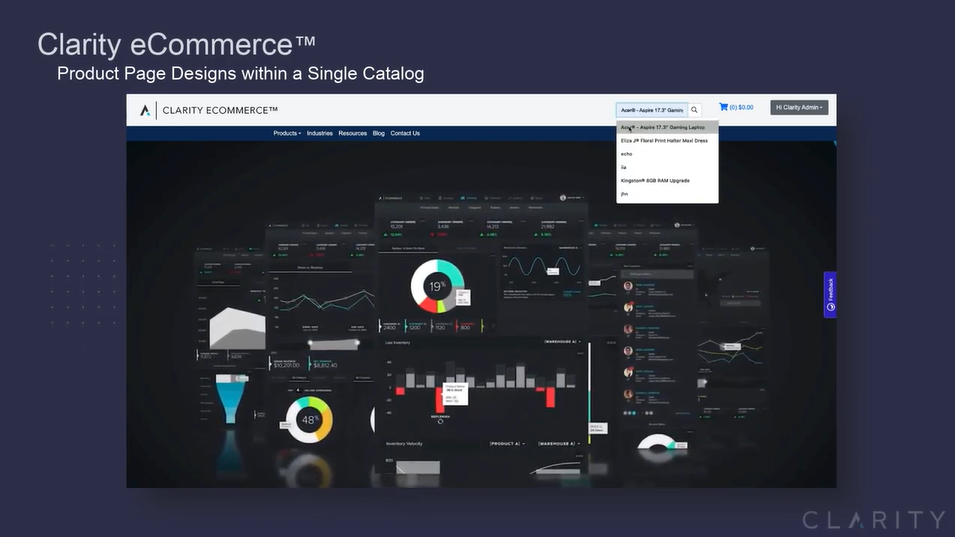The width and height of the screenshot is (955, 537).
Task: Click the 48% donut chart in banner
Action: pyautogui.click(x=309, y=420)
